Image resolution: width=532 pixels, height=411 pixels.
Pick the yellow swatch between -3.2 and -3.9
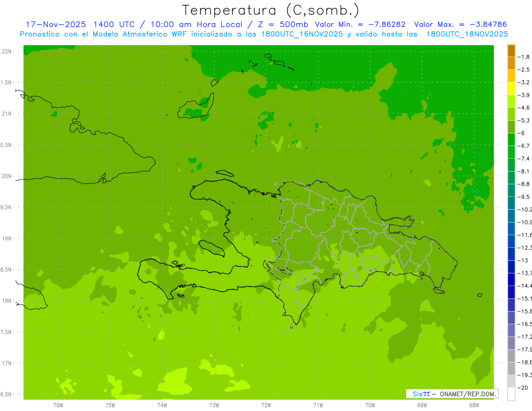511,89
